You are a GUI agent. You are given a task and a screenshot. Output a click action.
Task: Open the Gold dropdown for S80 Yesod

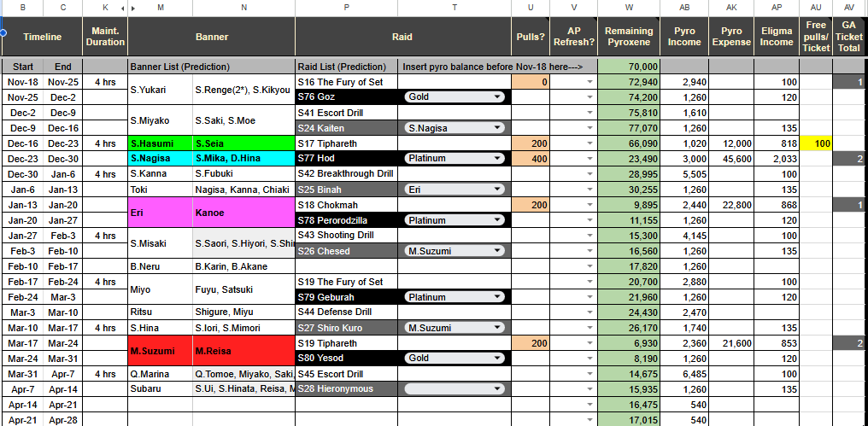tap(455, 359)
